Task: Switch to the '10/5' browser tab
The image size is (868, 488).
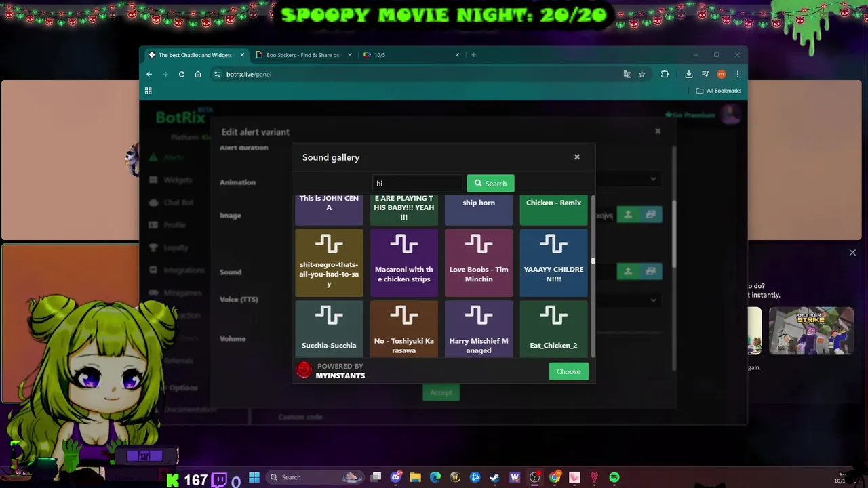Action: (x=411, y=55)
